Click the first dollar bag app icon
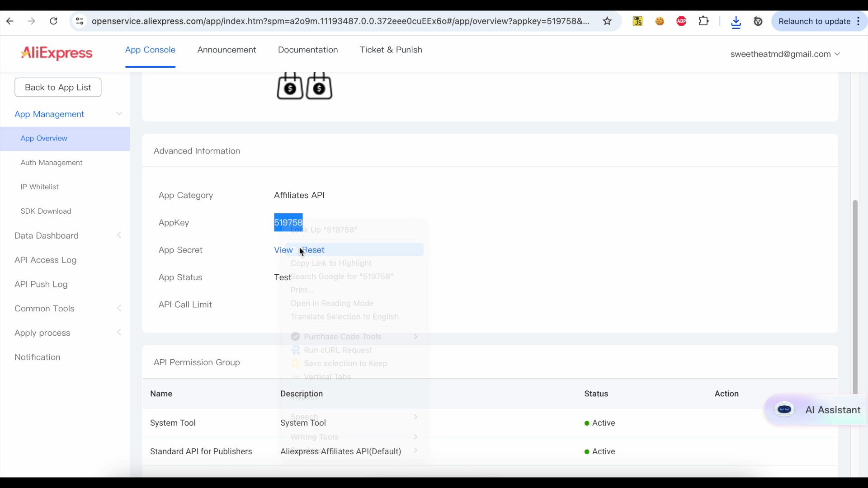Image resolution: width=868 pixels, height=488 pixels. click(x=290, y=86)
